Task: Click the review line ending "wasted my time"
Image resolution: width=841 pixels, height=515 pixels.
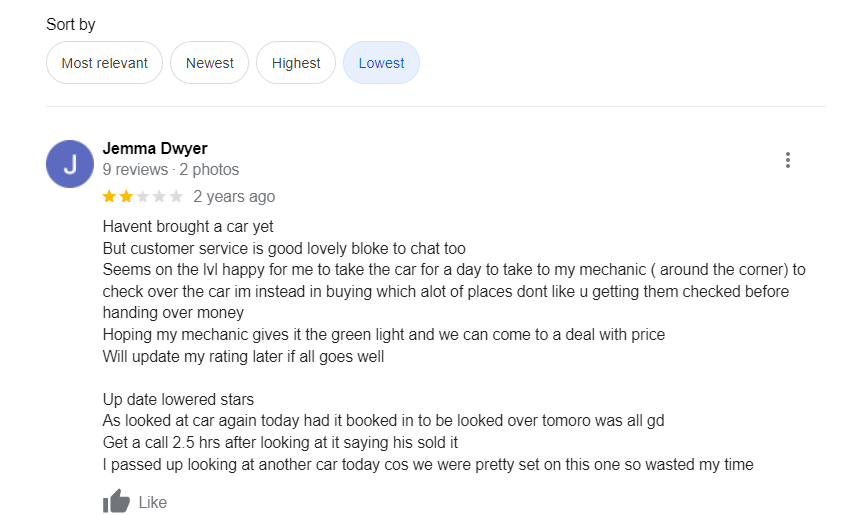Action: pos(428,464)
